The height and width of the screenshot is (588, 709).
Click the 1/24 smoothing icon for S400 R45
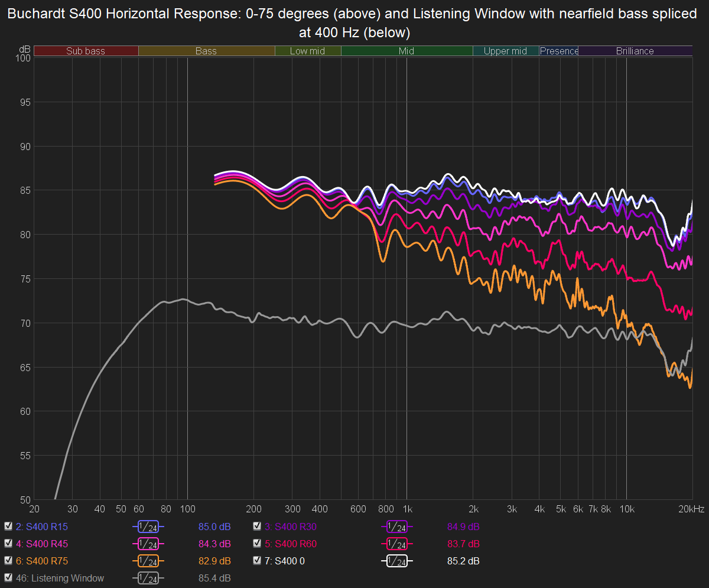[149, 543]
